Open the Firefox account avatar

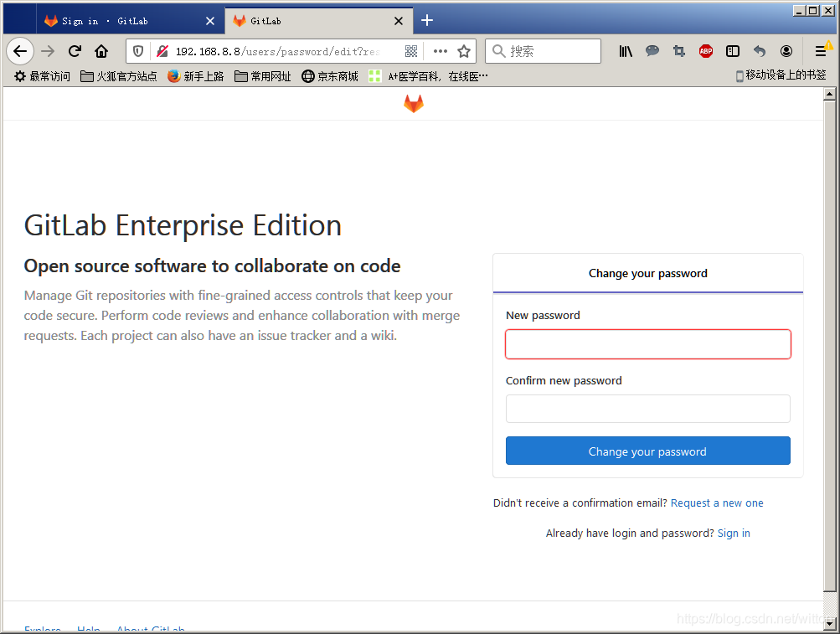point(786,51)
